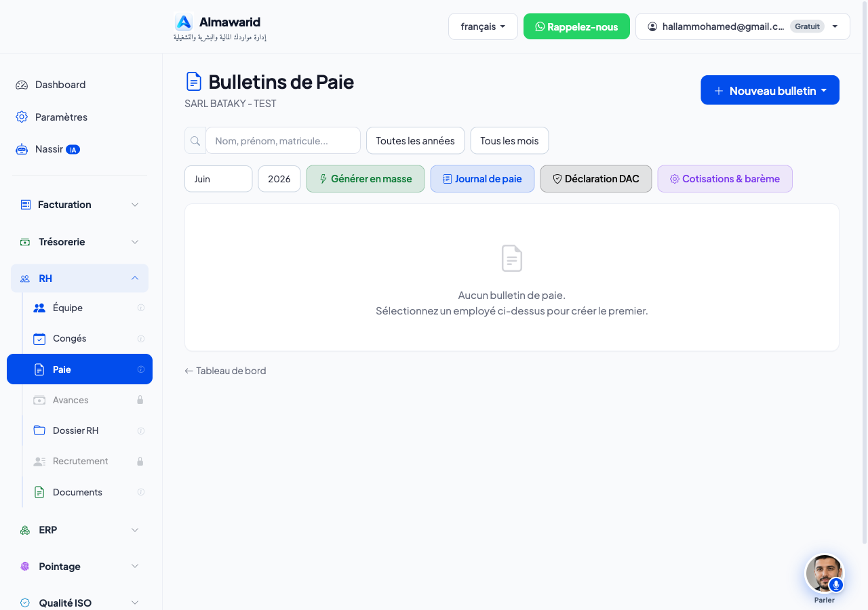Open the Juin month selector

point(218,179)
